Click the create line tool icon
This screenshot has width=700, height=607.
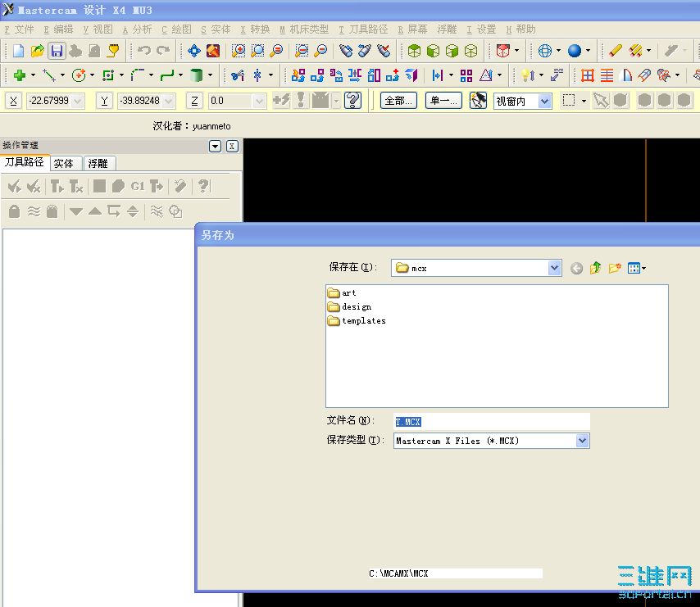tap(48, 75)
